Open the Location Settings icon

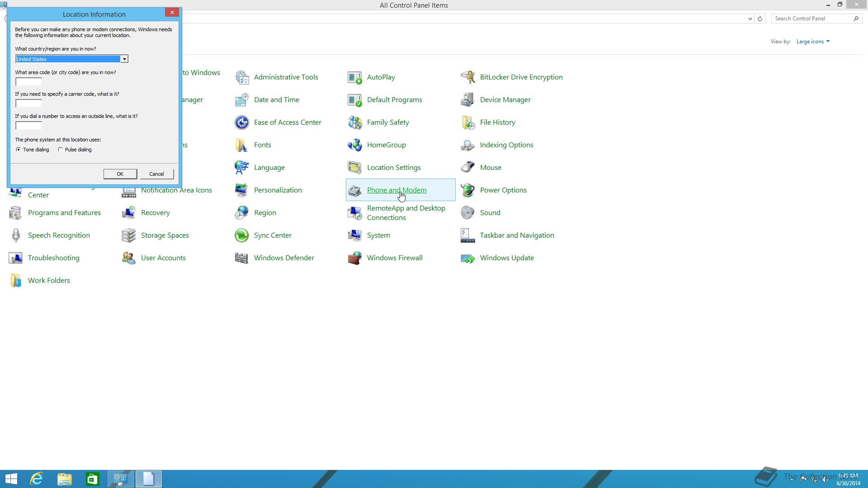[355, 168]
